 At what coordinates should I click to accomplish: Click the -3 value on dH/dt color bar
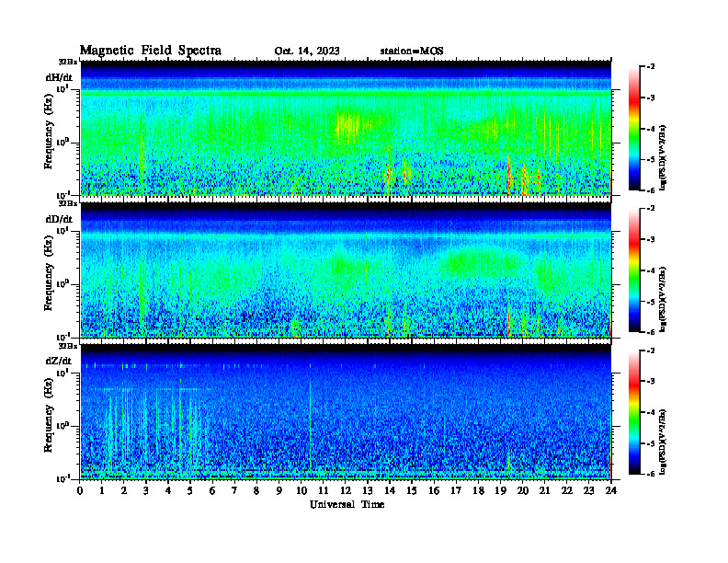click(x=651, y=98)
